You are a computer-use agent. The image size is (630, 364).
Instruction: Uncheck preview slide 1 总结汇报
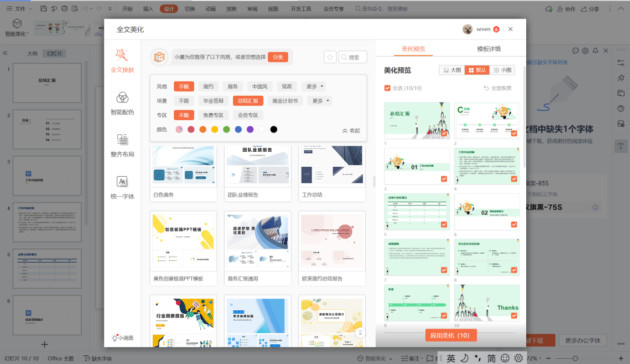444,134
